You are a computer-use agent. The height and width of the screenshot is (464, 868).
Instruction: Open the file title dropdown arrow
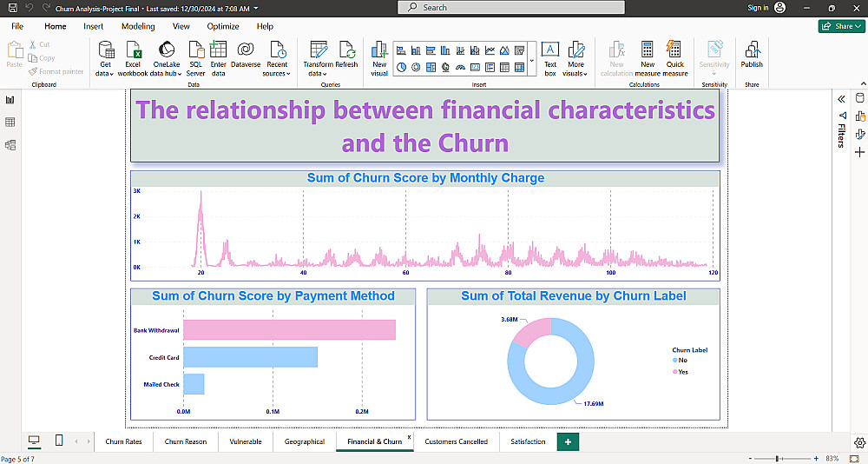[256, 9]
